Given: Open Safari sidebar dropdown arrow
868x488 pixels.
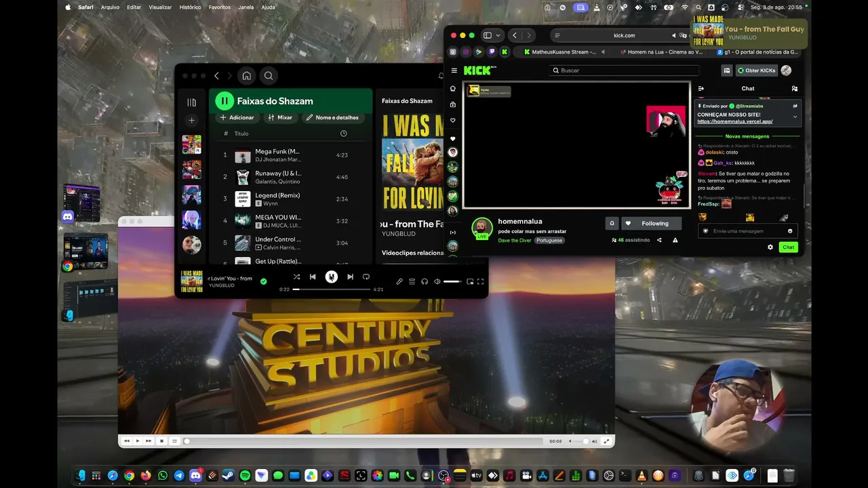Looking at the screenshot, I should (498, 35).
